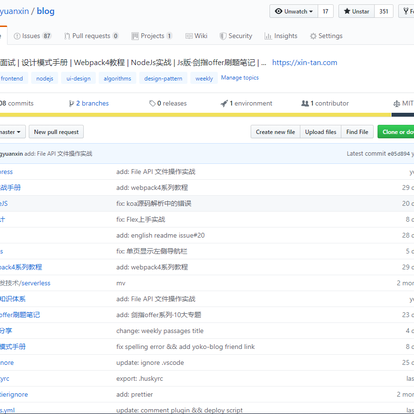Screen dimensions: 414x414
Task: Visit https://xin-tan.com website link
Action: pos(305,62)
